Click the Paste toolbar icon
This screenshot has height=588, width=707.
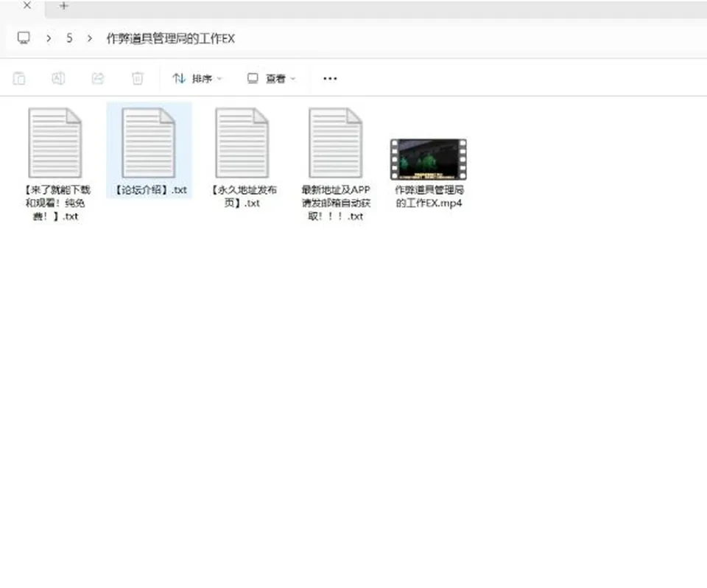(x=19, y=79)
